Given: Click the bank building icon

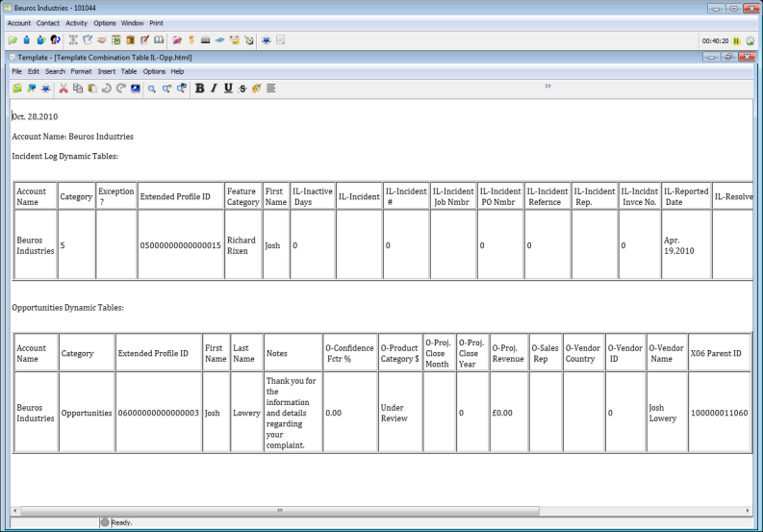Looking at the screenshot, I should (x=205, y=40).
